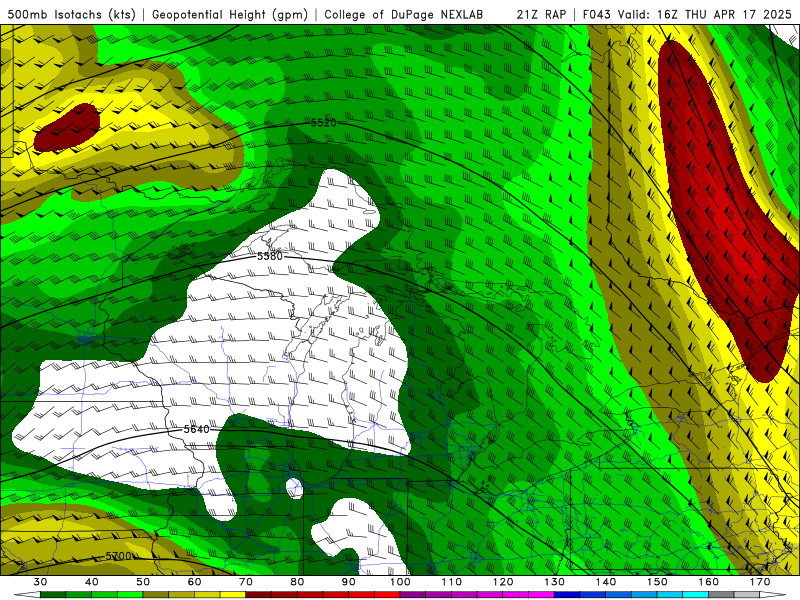The width and height of the screenshot is (800, 600).
Task: Click the 110 tick label on color bar
Action: click(x=452, y=582)
